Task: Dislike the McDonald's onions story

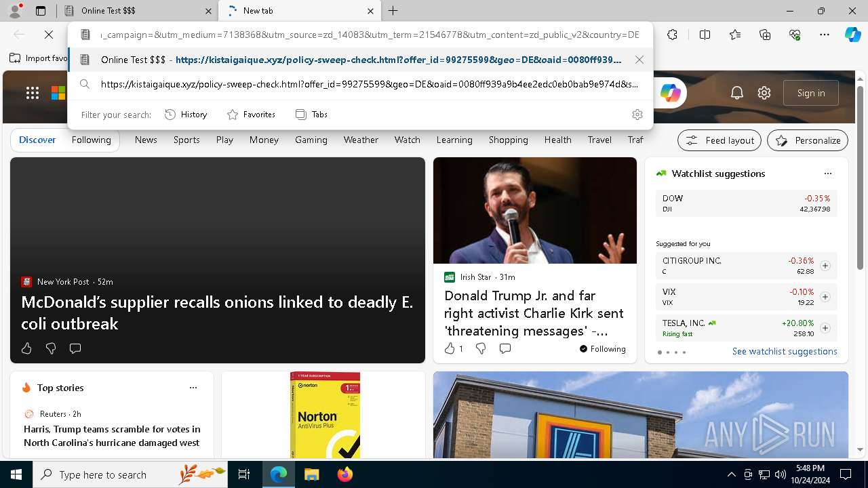Action: tap(51, 348)
